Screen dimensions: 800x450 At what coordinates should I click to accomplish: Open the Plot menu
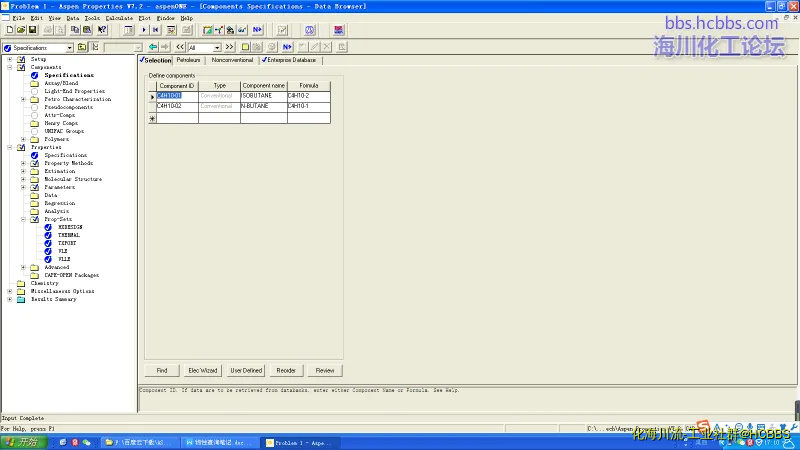tap(144, 18)
